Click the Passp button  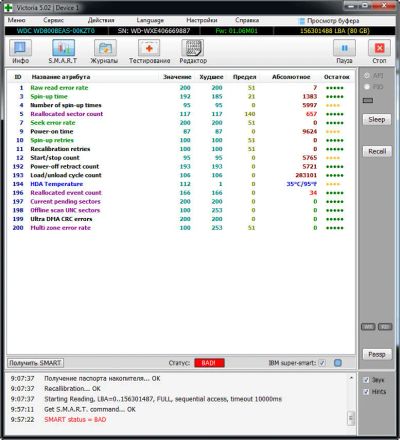pyautogui.click(x=377, y=354)
